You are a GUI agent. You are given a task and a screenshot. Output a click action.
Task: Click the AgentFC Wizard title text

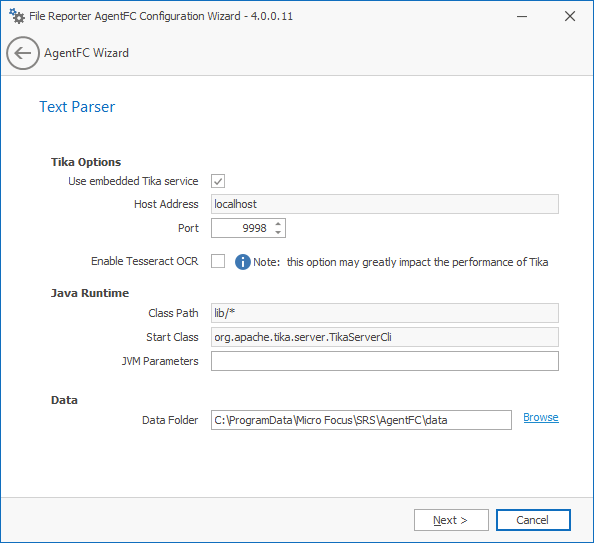coord(86,53)
